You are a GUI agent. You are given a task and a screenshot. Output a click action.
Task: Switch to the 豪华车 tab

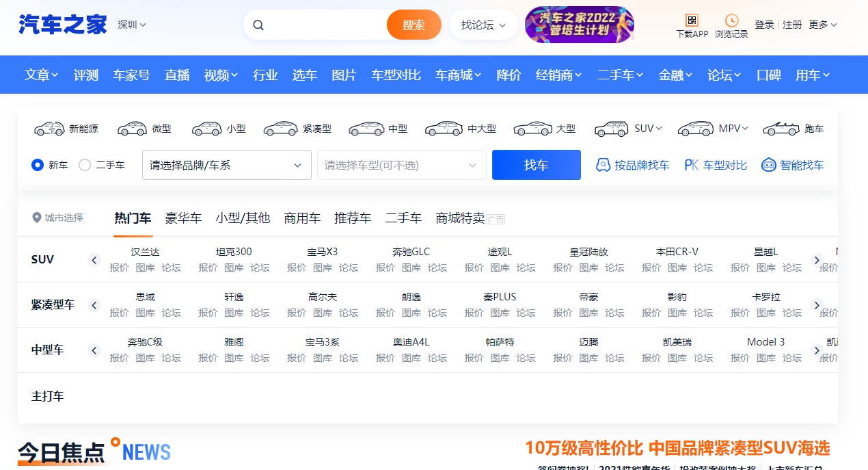tap(183, 218)
